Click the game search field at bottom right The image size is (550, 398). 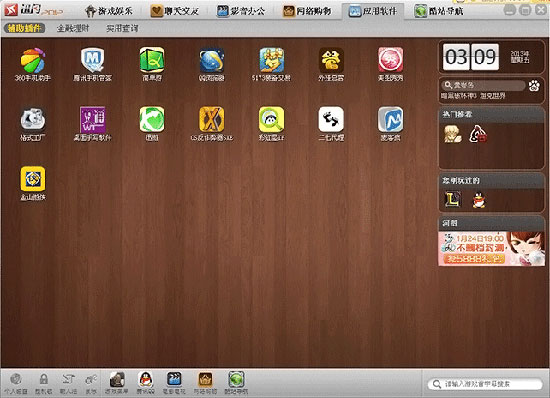click(x=485, y=384)
